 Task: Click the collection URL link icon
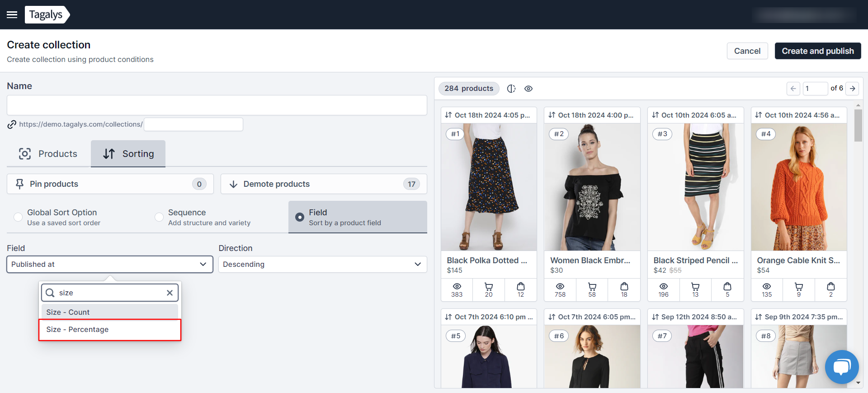click(12, 124)
